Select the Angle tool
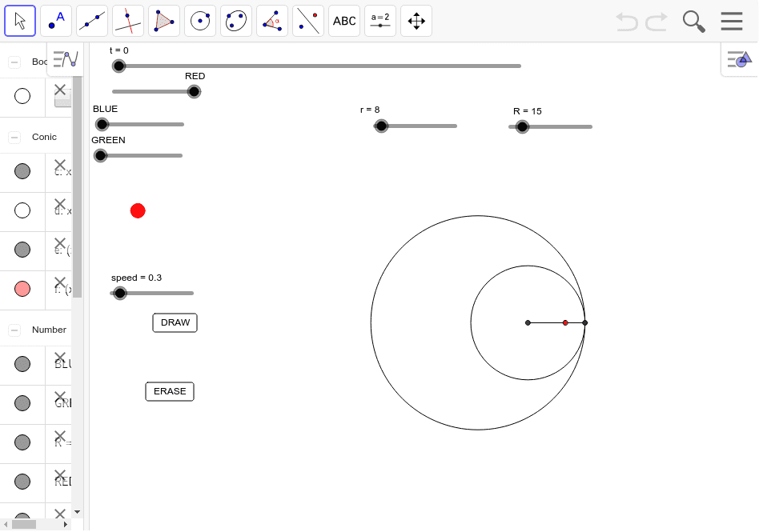The height and width of the screenshot is (532, 759). click(271, 20)
